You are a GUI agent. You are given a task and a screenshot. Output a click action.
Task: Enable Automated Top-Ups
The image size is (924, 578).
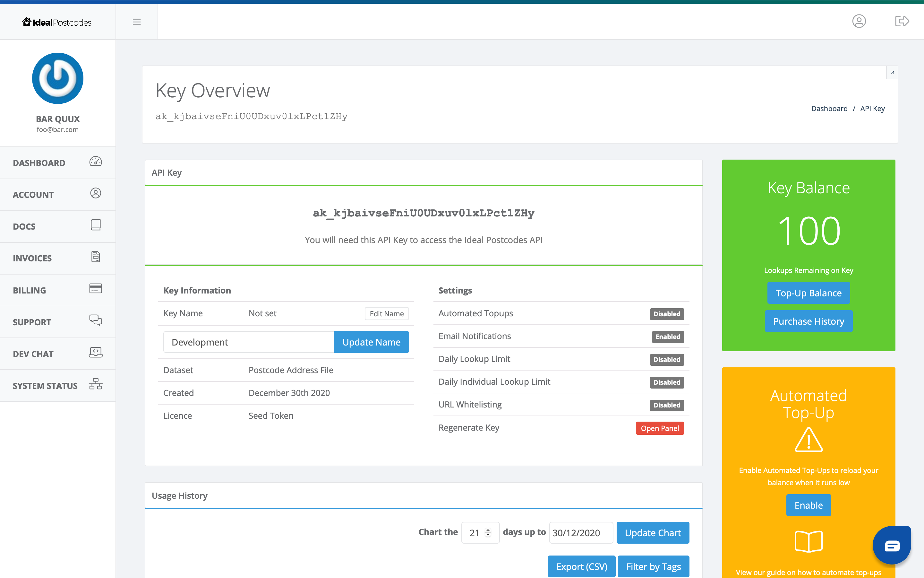[809, 505]
